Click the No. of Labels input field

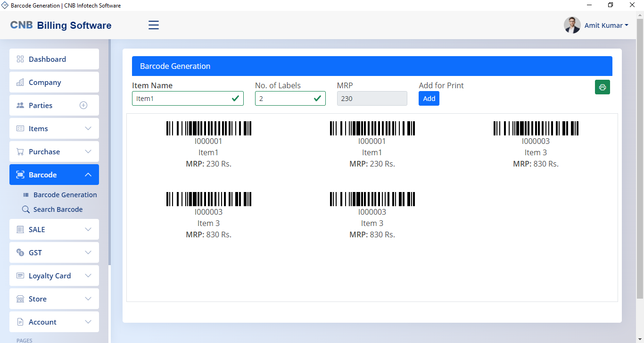(290, 99)
